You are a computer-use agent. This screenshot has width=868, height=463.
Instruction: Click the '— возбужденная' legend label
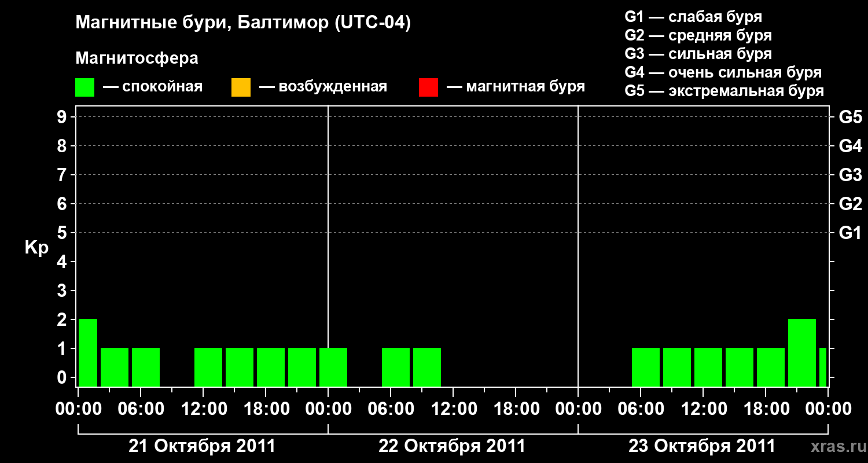[x=323, y=87]
